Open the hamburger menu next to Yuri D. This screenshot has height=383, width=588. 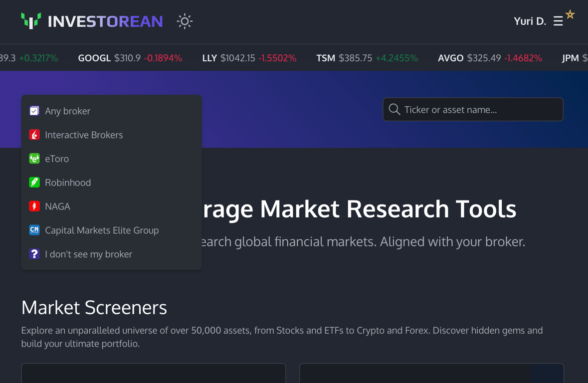tap(558, 21)
